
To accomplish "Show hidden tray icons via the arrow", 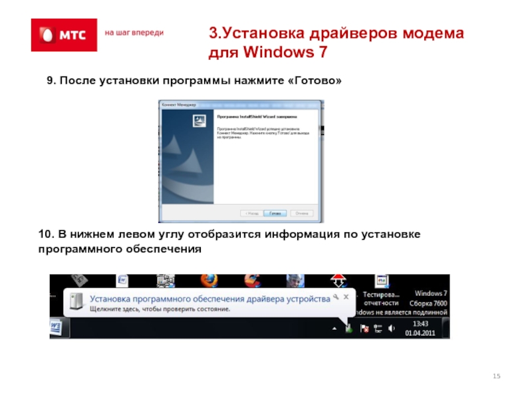I will click(x=334, y=329).
